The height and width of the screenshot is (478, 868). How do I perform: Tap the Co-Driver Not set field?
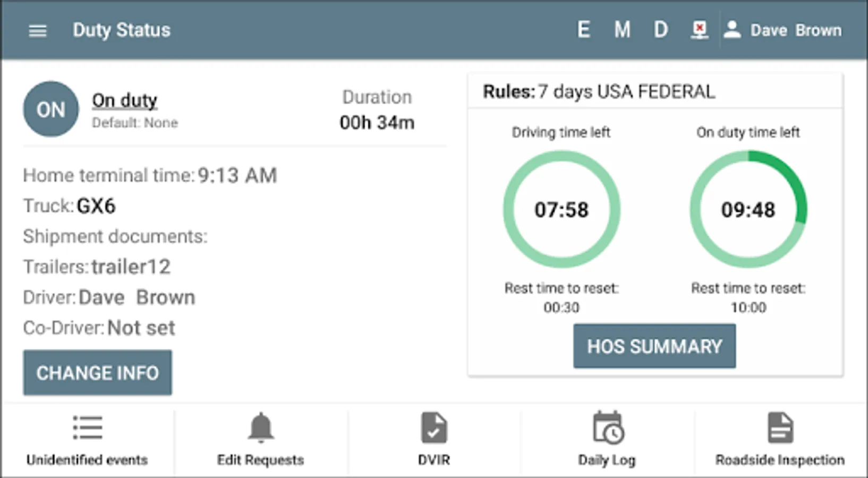(99, 328)
